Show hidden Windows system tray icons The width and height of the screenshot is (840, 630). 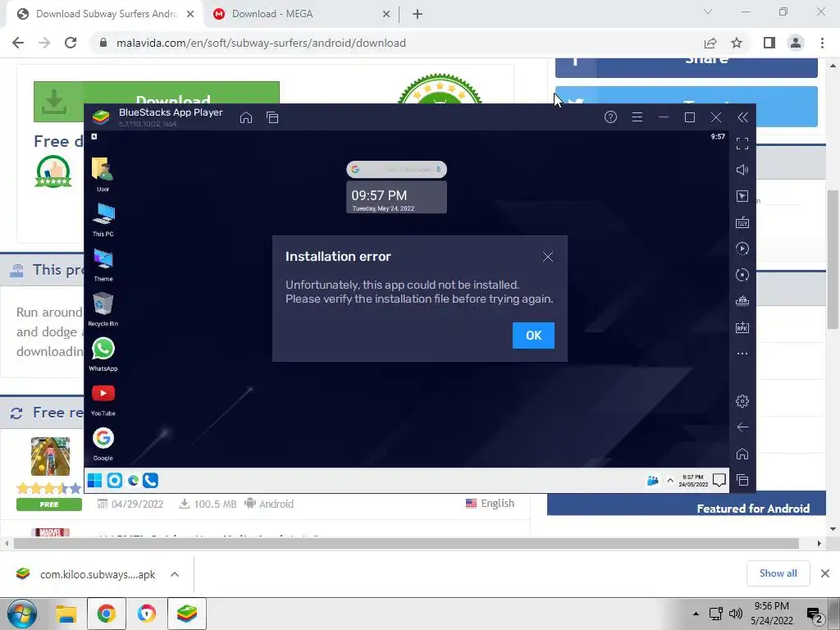point(696,614)
